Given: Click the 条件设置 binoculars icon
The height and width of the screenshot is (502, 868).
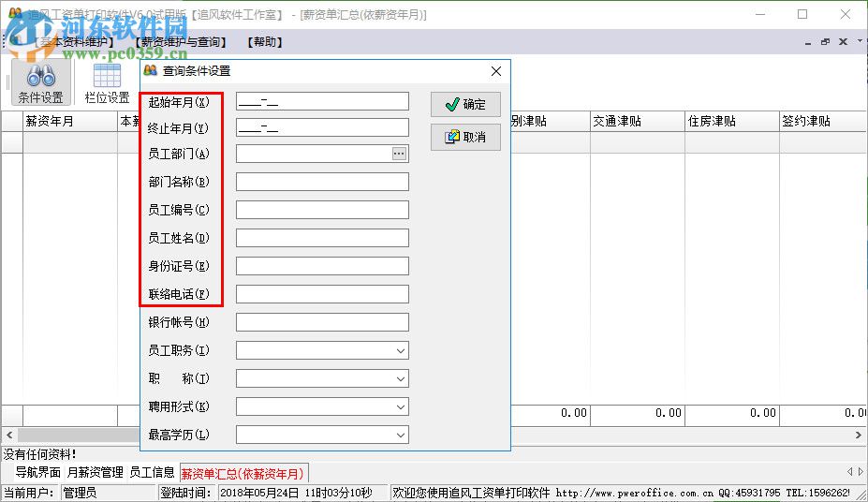Looking at the screenshot, I should tap(41, 81).
